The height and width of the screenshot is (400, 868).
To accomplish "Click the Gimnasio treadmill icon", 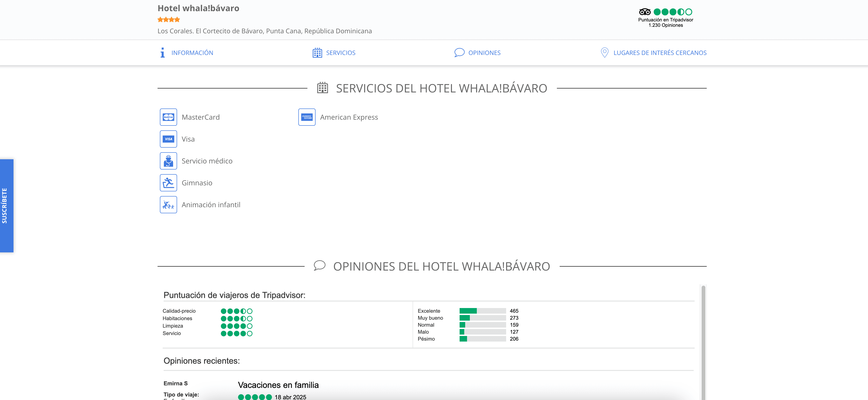I will point(168,183).
